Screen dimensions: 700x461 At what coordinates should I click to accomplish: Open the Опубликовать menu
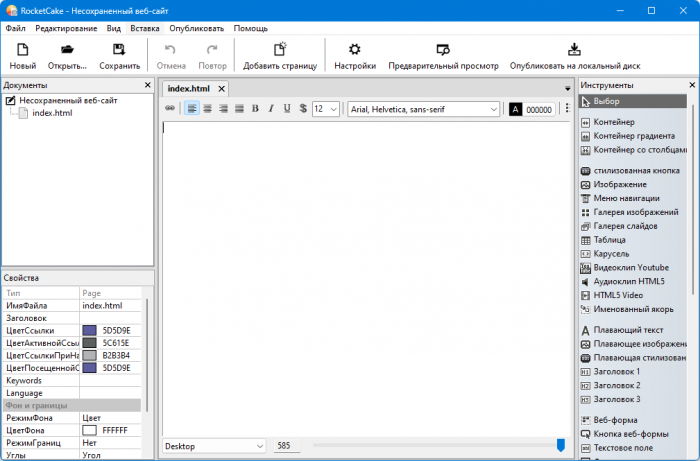pos(196,28)
